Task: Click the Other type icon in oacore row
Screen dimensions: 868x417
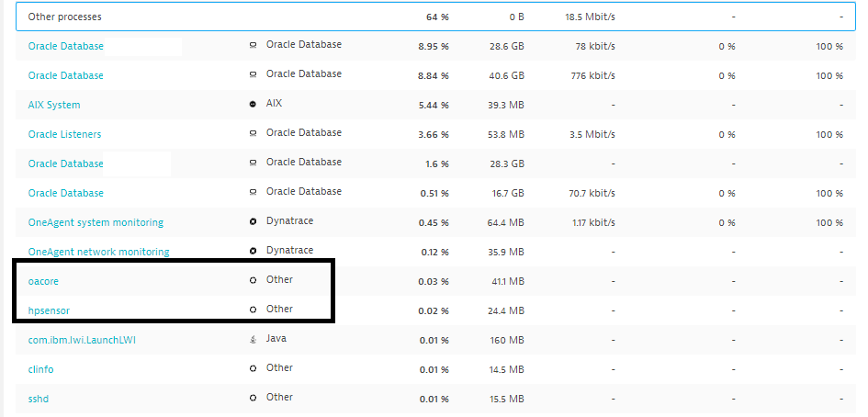Action: click(253, 281)
